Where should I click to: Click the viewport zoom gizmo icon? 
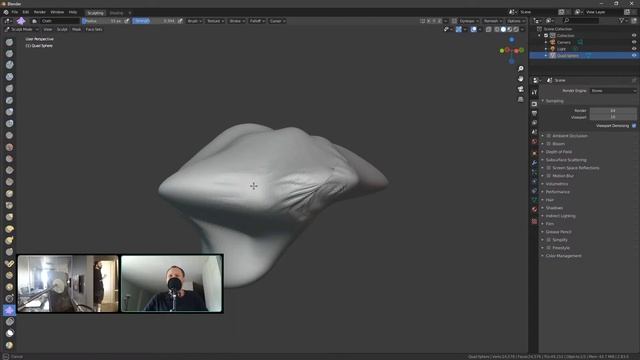(520, 69)
